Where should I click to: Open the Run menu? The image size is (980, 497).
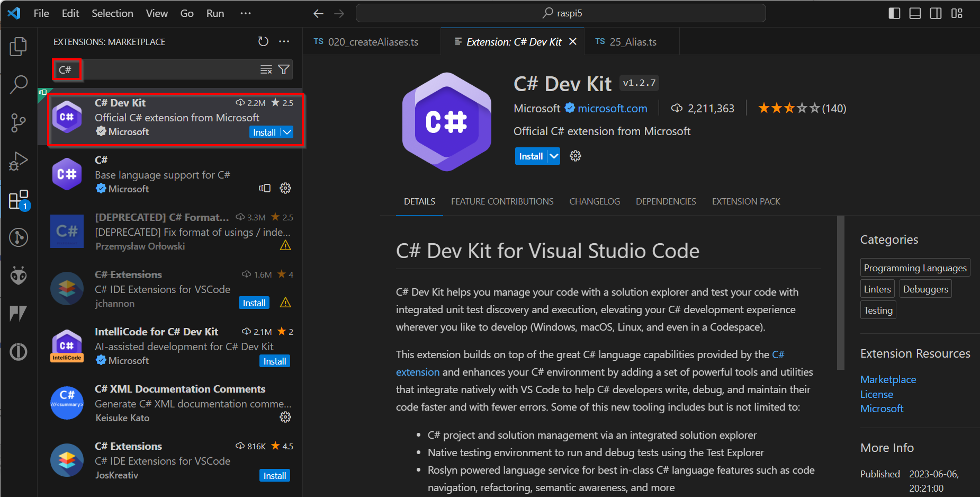click(x=215, y=13)
